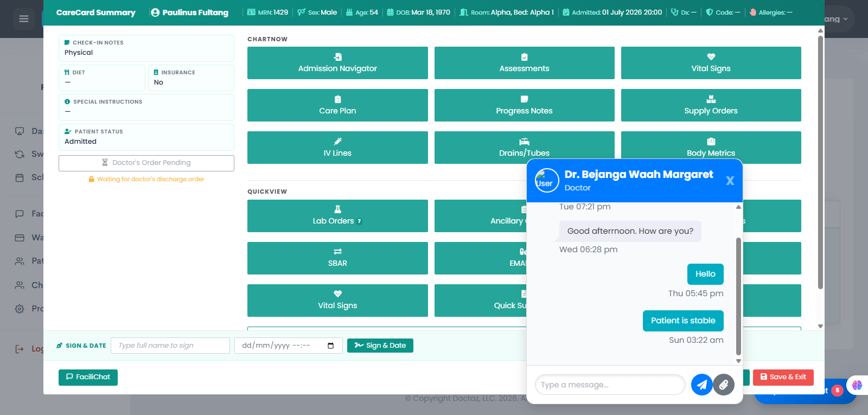Click the chat conversation scrollbar
Image resolution: width=868 pixels, height=415 pixels.
[738, 296]
